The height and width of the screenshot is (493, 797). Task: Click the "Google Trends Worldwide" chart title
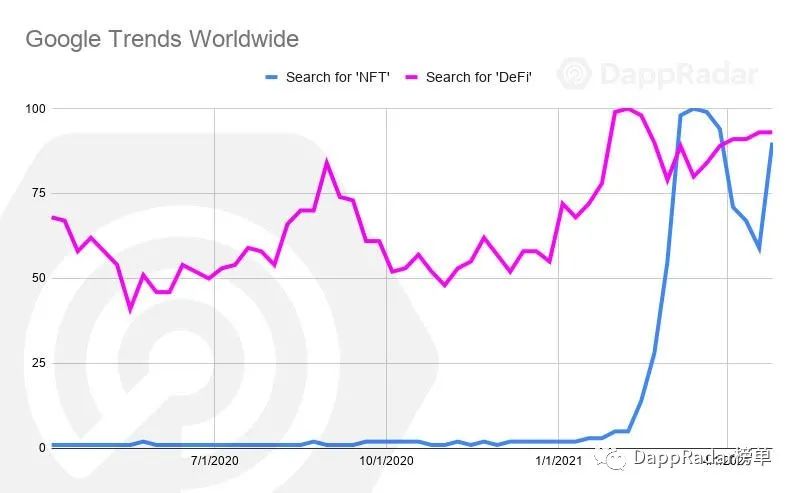click(162, 39)
